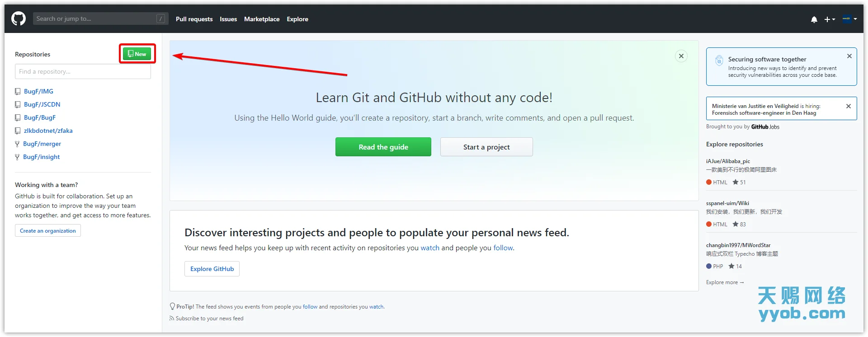
Task: Open the zlkbdotnet/zfaka repository
Action: (x=48, y=131)
